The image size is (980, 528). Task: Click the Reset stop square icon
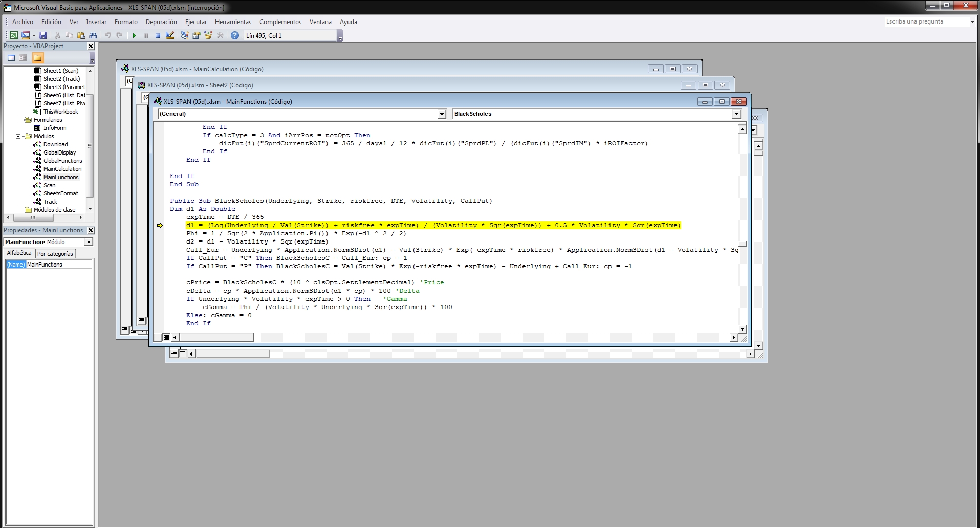158,35
